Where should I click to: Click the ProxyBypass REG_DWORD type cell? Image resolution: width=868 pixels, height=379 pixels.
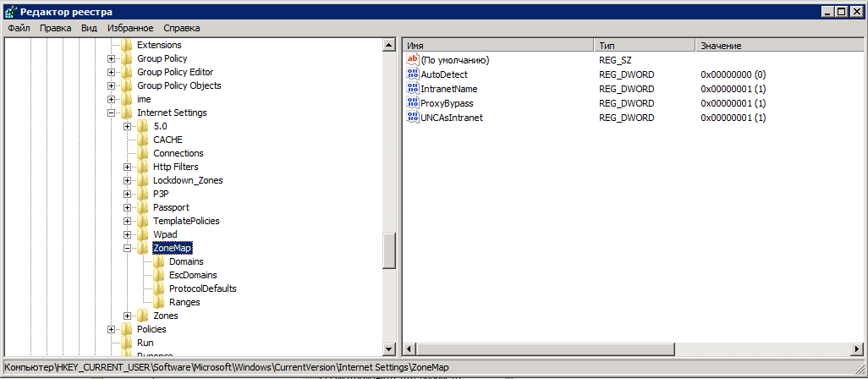pos(627,103)
